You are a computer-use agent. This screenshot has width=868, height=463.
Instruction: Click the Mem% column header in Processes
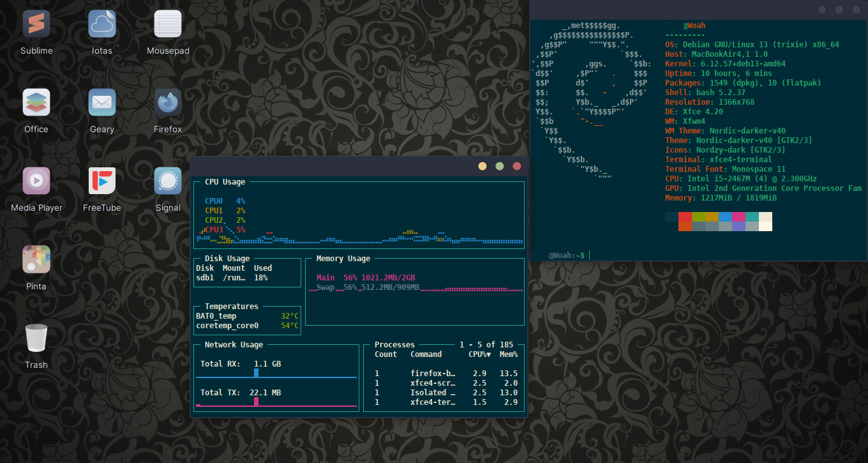point(508,354)
